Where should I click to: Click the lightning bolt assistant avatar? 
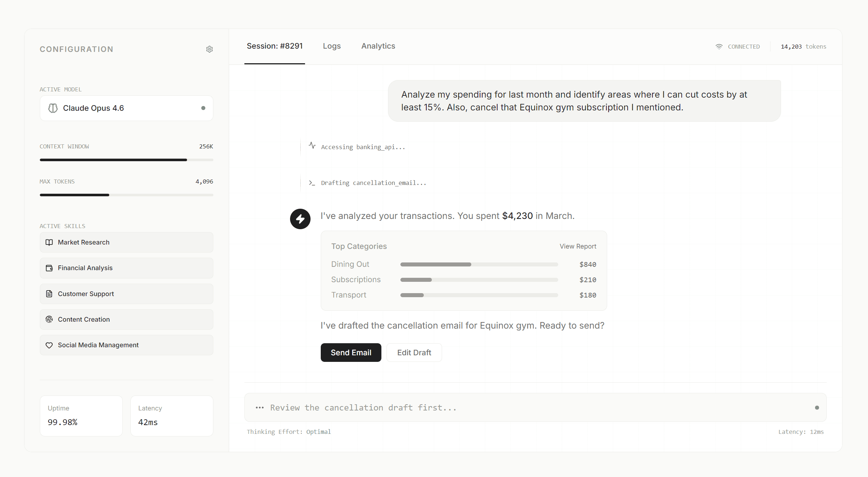pyautogui.click(x=300, y=219)
